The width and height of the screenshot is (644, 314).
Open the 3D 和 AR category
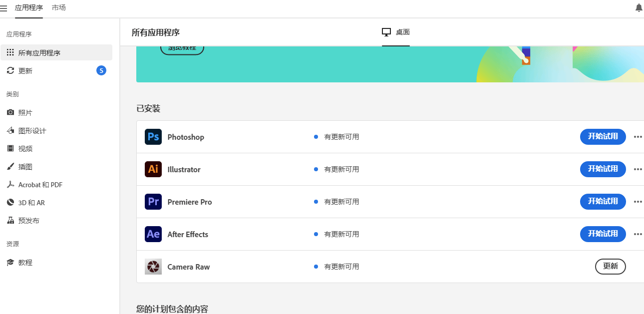(x=56, y=203)
